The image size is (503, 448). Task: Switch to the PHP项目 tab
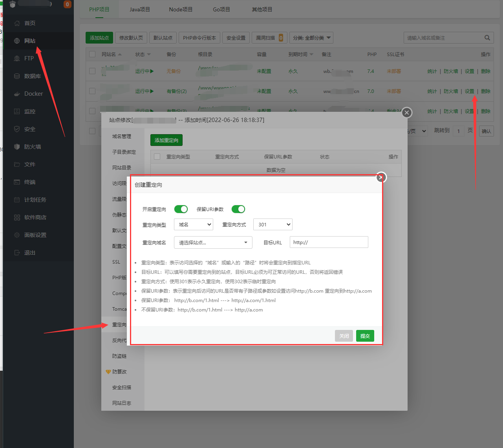[x=99, y=9]
